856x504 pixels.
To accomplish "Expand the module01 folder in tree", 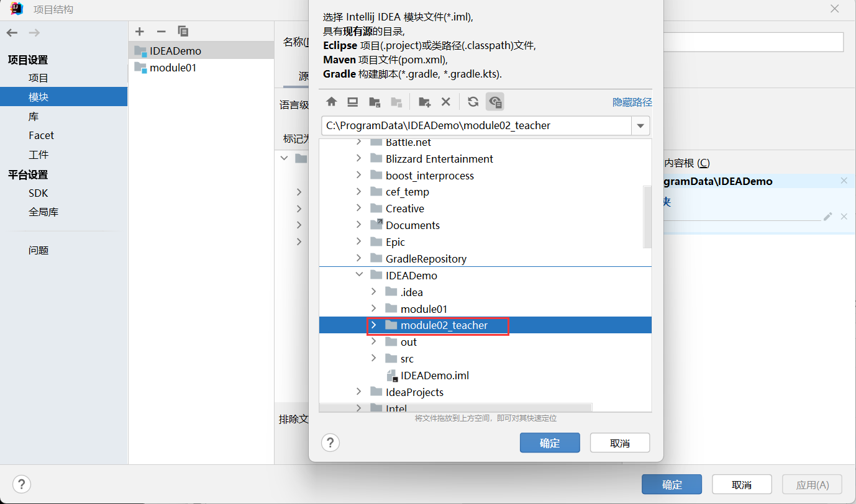I will (373, 308).
